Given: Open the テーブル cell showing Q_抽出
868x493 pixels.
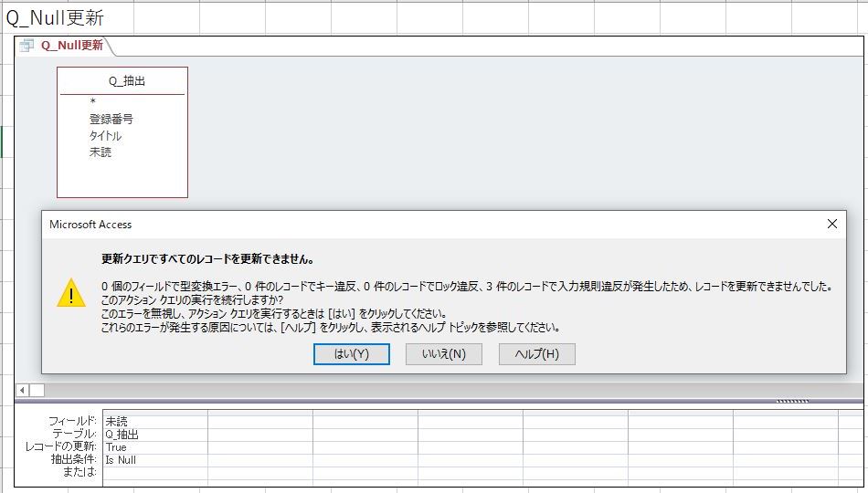Looking at the screenshot, I should tap(154, 435).
